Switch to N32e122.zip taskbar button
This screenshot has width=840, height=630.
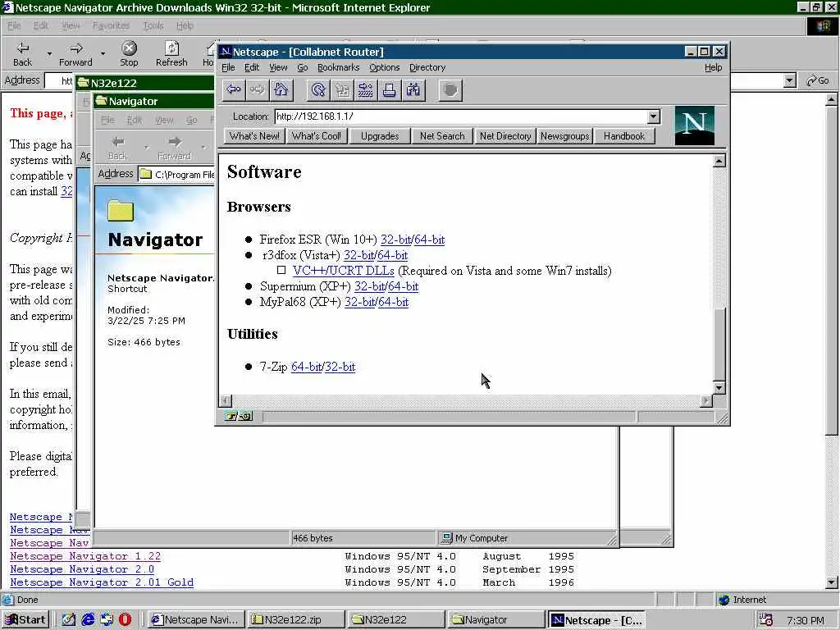pos(296,620)
